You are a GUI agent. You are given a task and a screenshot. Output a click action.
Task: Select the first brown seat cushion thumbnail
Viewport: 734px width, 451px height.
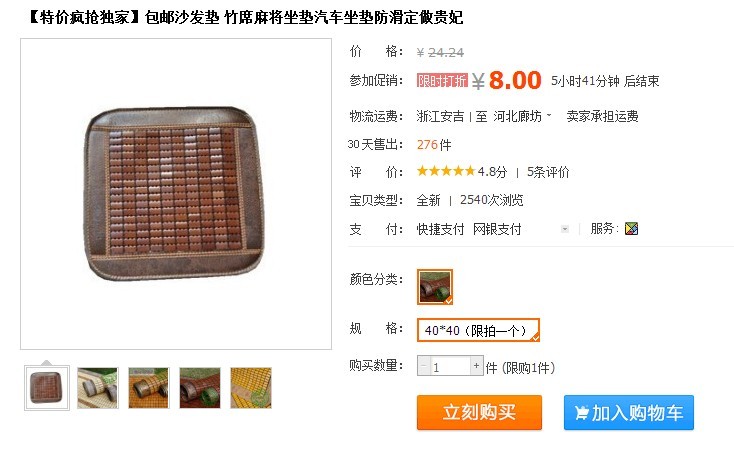[x=47, y=388]
